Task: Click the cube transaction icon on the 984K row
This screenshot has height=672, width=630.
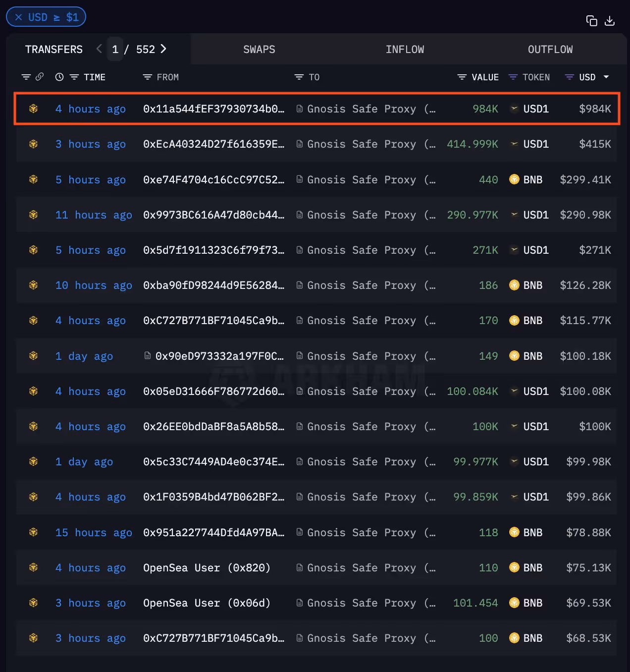Action: 33,109
